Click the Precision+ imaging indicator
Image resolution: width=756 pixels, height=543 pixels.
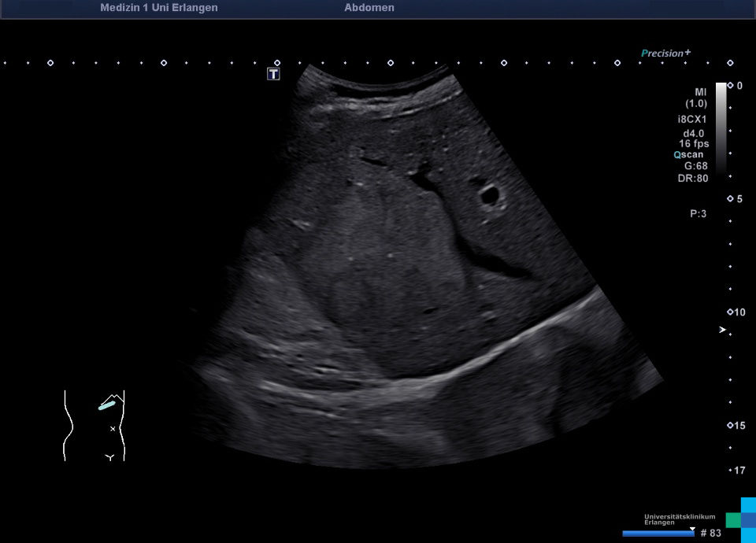(x=665, y=54)
